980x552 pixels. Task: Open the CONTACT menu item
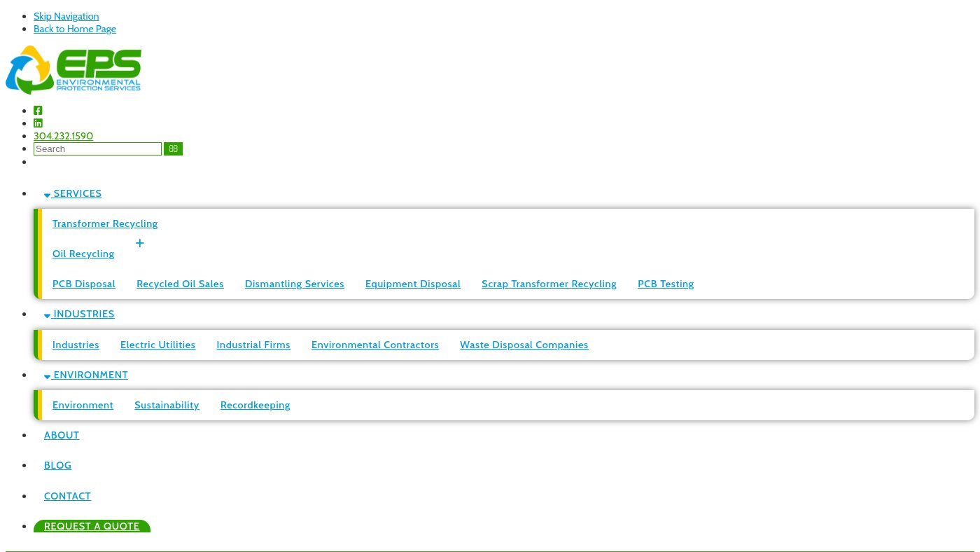tap(67, 497)
